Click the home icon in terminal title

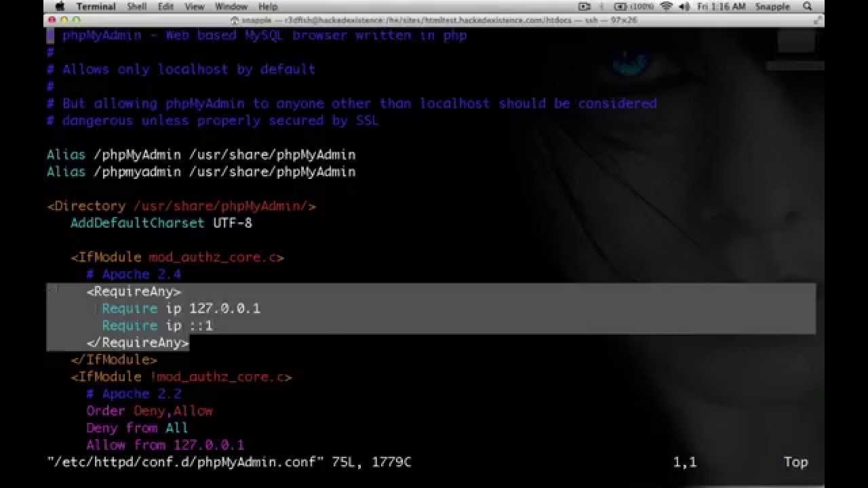point(235,20)
